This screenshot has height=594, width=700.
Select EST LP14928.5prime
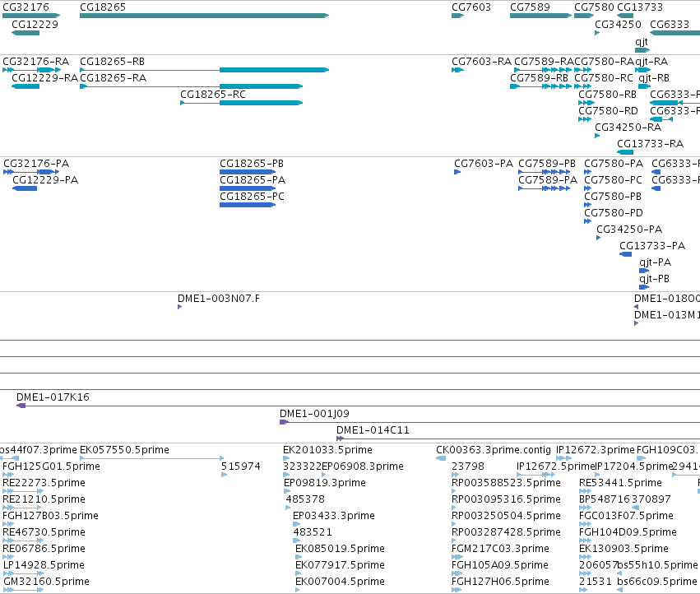click(23, 574)
